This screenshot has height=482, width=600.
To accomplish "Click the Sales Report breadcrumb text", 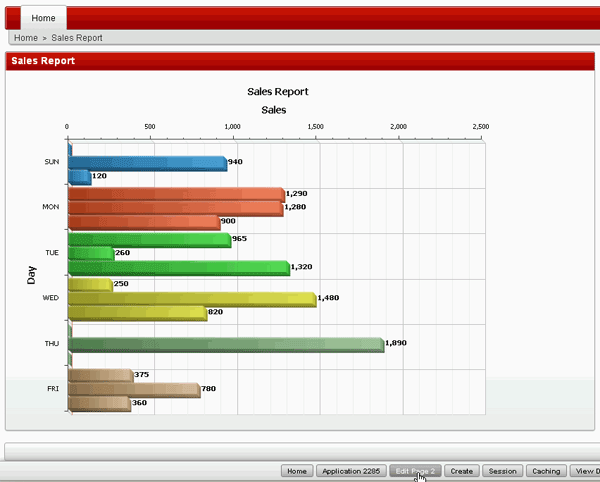I will tap(77, 38).
